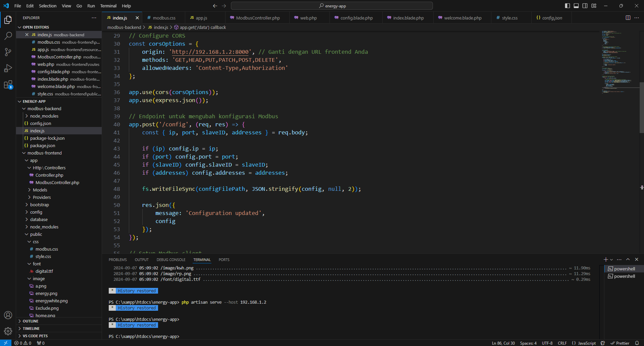Open the Terminal menu
644x346 pixels.
point(108,6)
